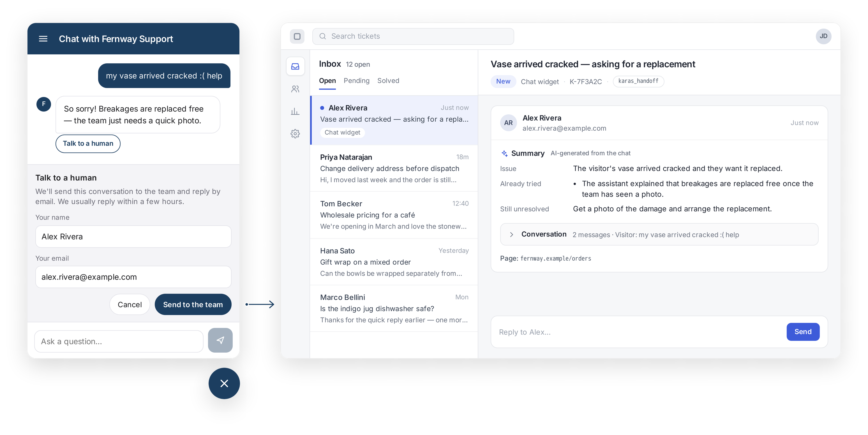The width and height of the screenshot is (868, 435).
Task: Expand the Conversation section chevron
Action: click(x=511, y=235)
